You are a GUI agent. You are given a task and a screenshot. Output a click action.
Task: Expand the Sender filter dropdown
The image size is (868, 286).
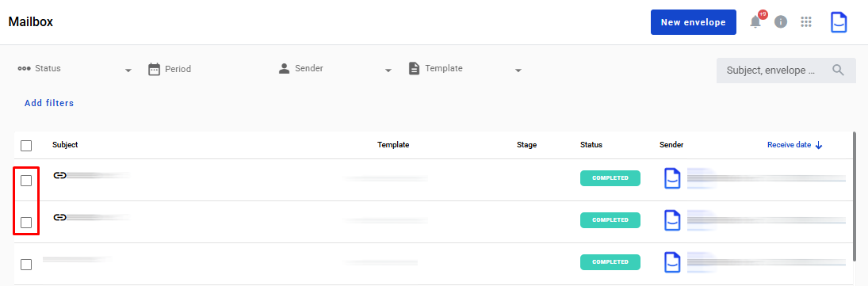(335, 69)
